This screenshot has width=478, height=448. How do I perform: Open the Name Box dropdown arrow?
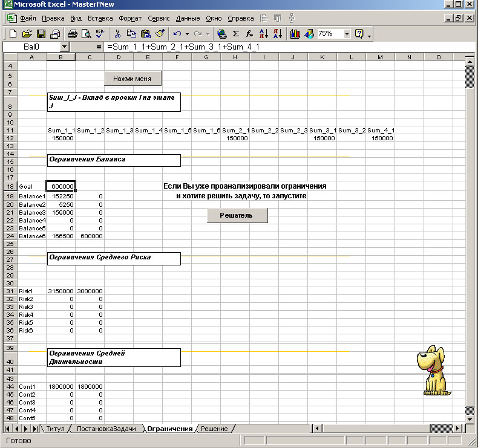65,47
